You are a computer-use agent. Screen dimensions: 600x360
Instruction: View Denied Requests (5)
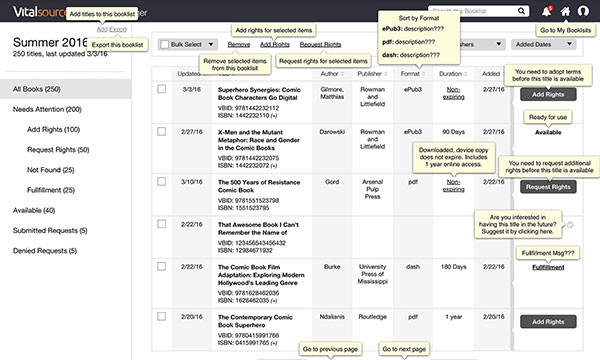45,251
